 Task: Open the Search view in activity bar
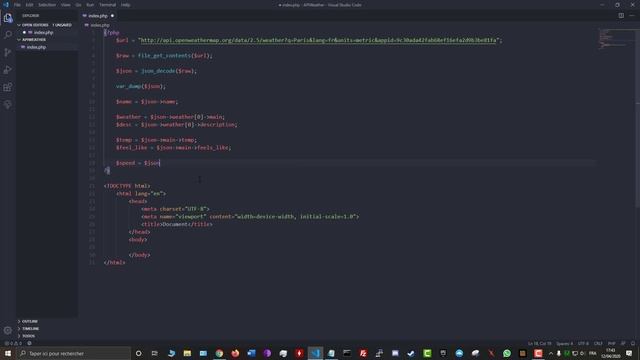pos(8,35)
